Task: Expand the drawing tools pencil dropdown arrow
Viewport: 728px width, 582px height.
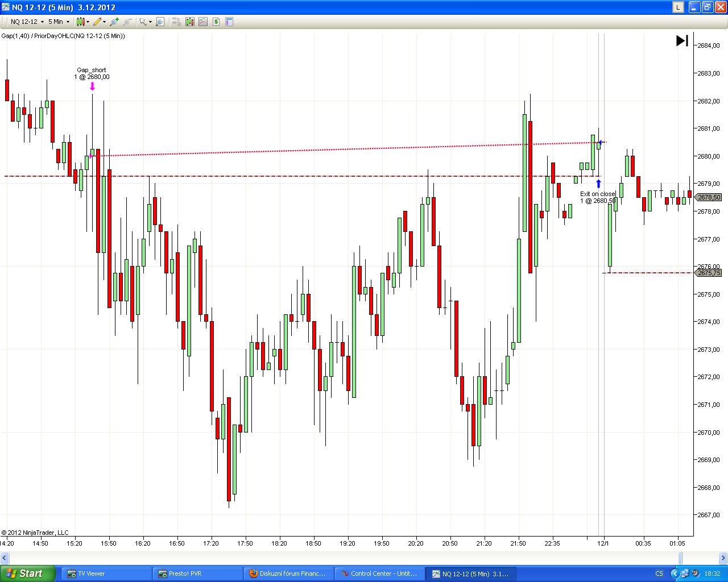Action: (104, 22)
